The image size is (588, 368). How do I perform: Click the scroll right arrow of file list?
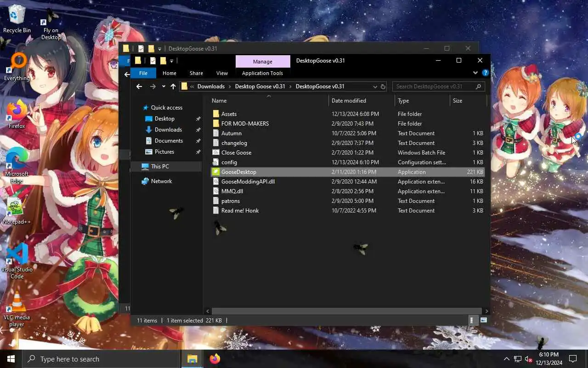(486, 311)
